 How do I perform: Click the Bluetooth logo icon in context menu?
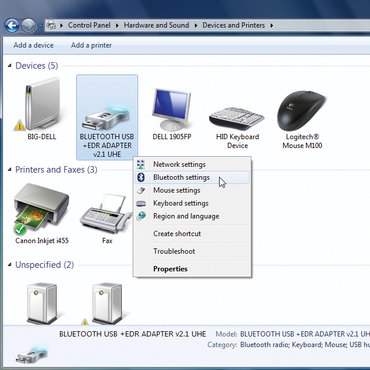tap(141, 177)
